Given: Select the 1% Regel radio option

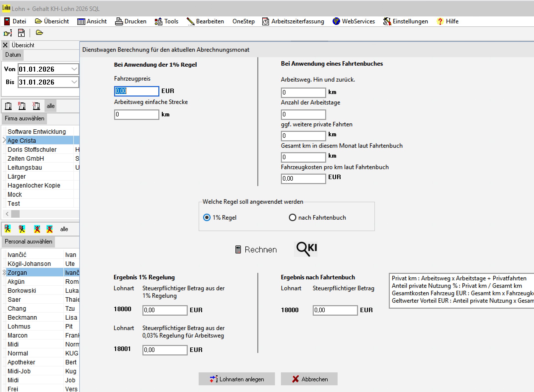Looking at the screenshot, I should [207, 218].
